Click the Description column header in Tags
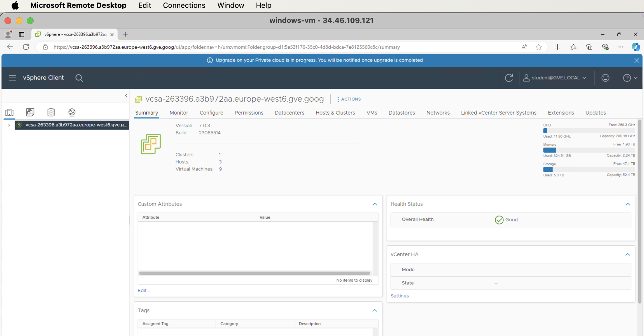 coord(336,324)
